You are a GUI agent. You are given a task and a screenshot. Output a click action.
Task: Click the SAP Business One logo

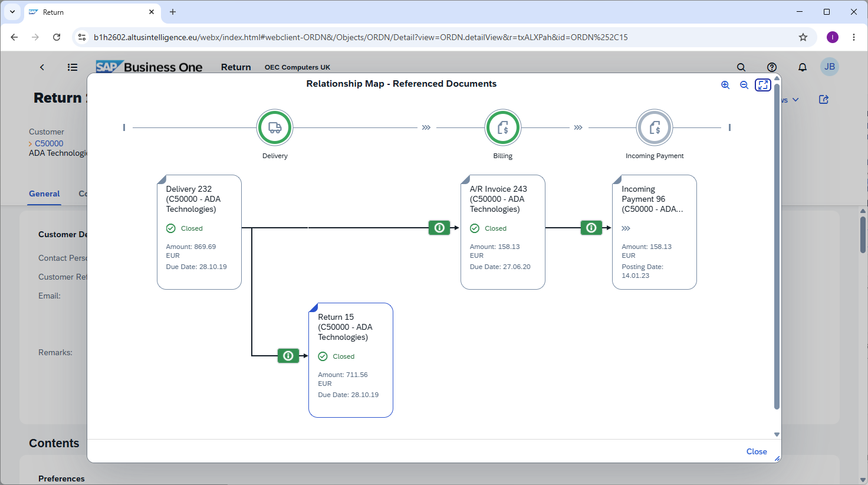tap(149, 67)
